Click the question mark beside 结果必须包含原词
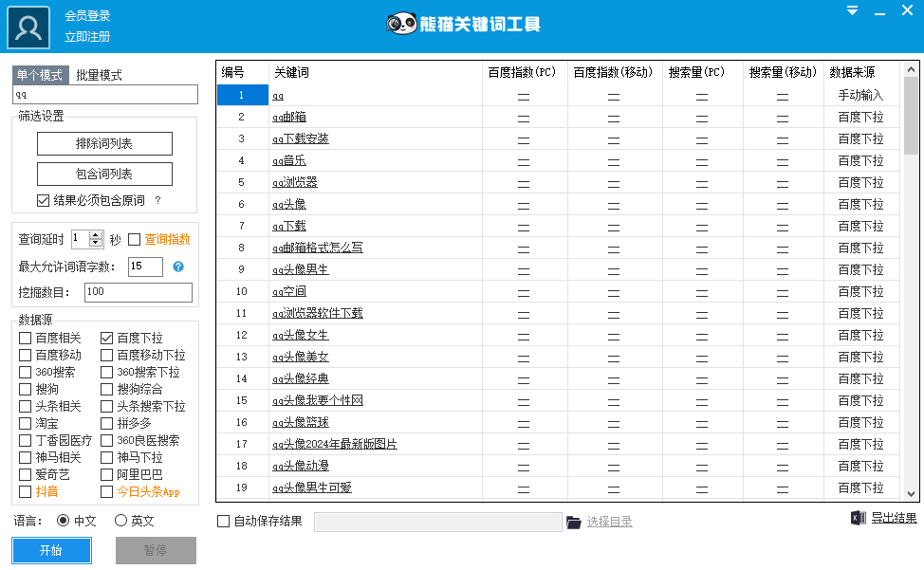This screenshot has width=924, height=570. 157,200
